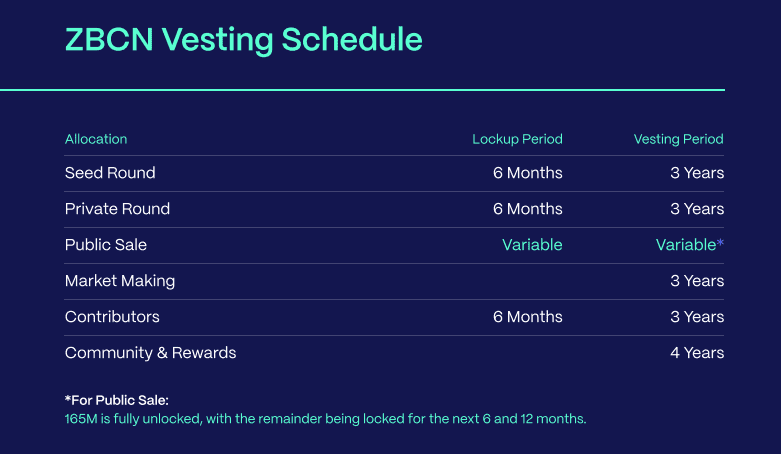This screenshot has width=781, height=454.
Task: Click Seed Round's 3 Years vesting value
Action: tap(697, 173)
